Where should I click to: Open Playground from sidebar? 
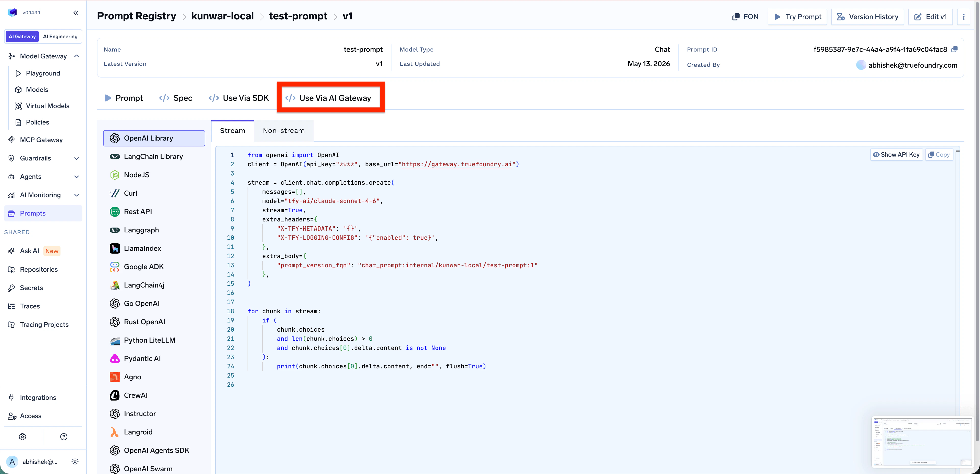[x=43, y=73]
